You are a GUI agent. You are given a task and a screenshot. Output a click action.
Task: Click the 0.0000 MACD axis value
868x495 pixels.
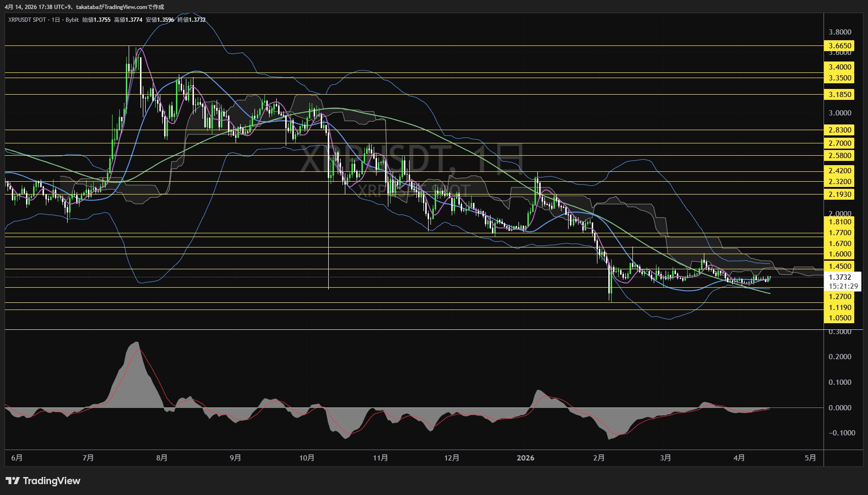[x=840, y=407]
